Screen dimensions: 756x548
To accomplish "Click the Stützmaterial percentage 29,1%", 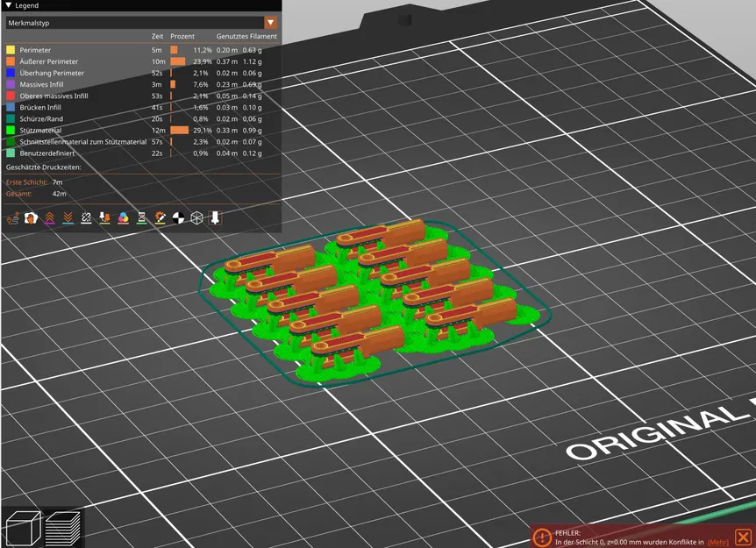I will 203,130.
